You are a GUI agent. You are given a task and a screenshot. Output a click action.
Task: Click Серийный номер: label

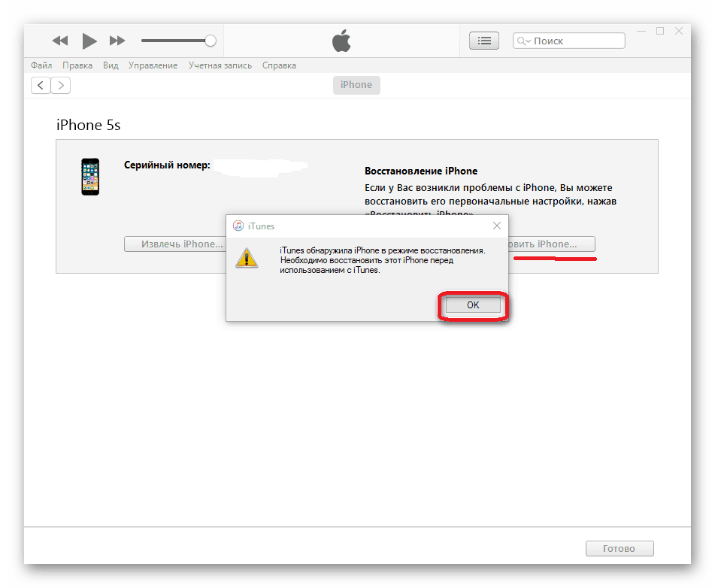167,165
